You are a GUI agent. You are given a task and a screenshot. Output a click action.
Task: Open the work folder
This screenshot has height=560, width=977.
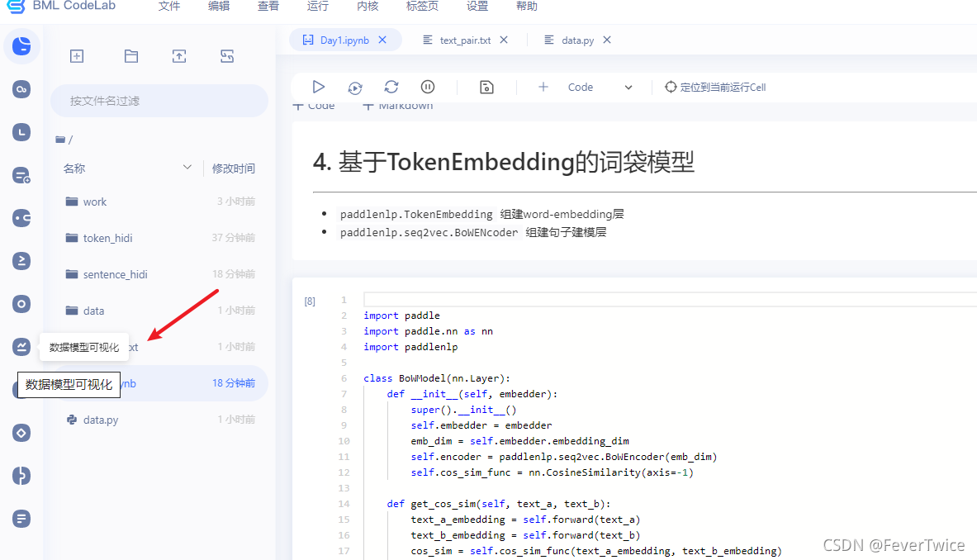coord(95,202)
